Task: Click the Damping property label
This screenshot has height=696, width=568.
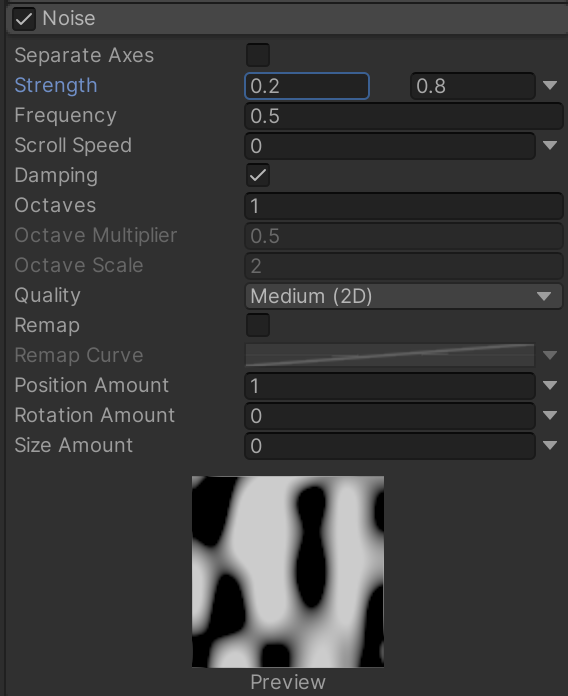Action: [56, 175]
